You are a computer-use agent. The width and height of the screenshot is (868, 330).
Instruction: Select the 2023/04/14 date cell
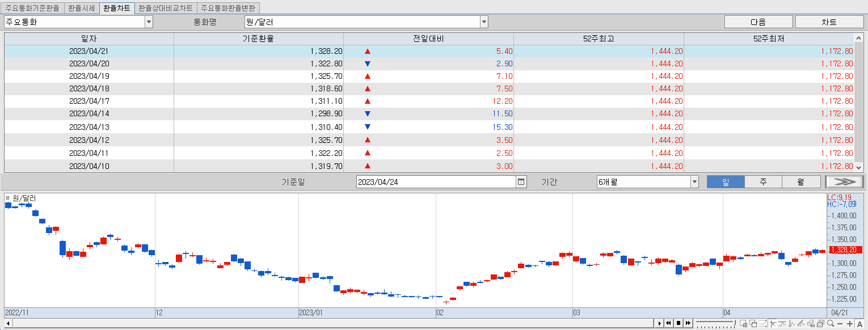(89, 113)
